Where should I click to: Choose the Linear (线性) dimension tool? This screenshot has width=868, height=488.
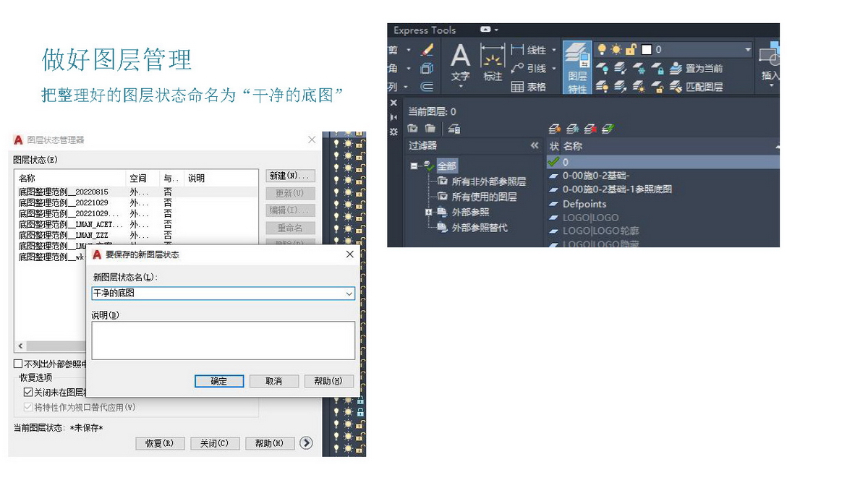coord(529,50)
